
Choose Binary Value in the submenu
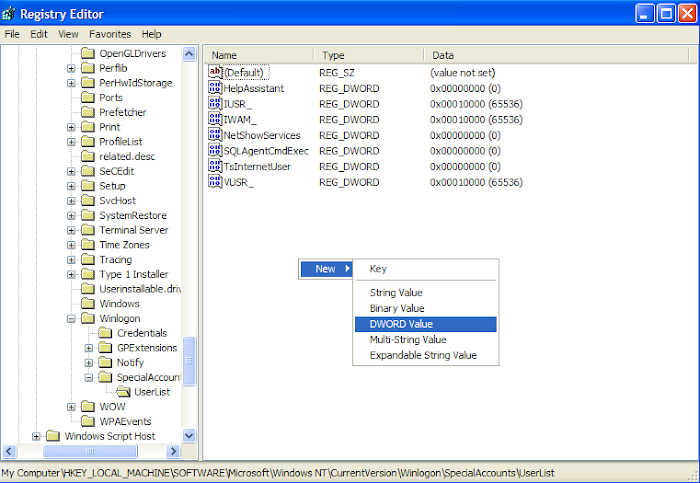coord(425,308)
